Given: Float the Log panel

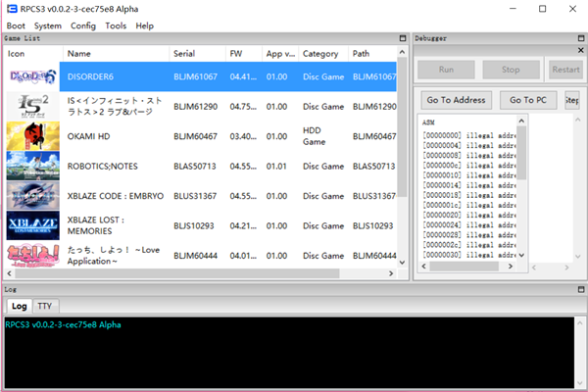Looking at the screenshot, I should click(x=580, y=291).
